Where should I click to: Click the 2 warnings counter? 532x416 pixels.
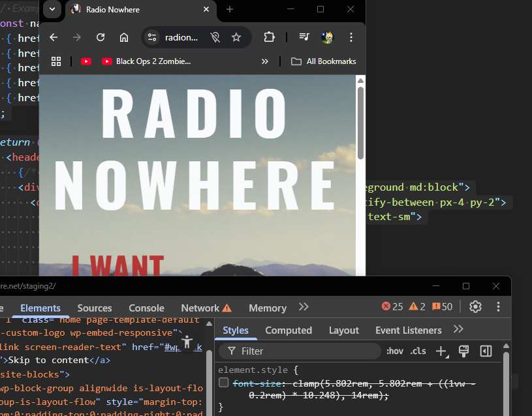tap(417, 307)
